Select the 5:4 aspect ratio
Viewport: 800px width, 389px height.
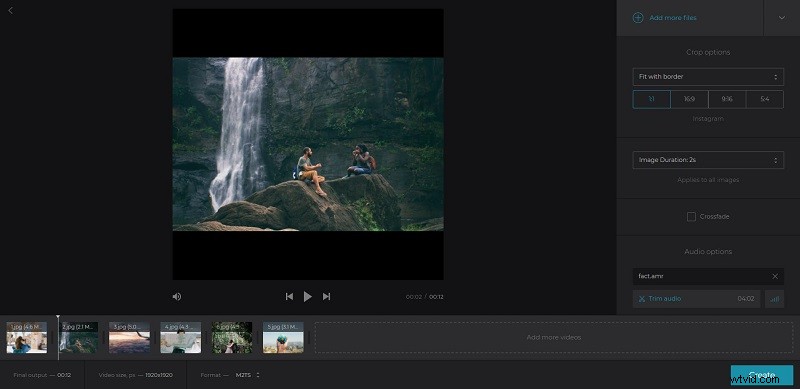(x=765, y=99)
